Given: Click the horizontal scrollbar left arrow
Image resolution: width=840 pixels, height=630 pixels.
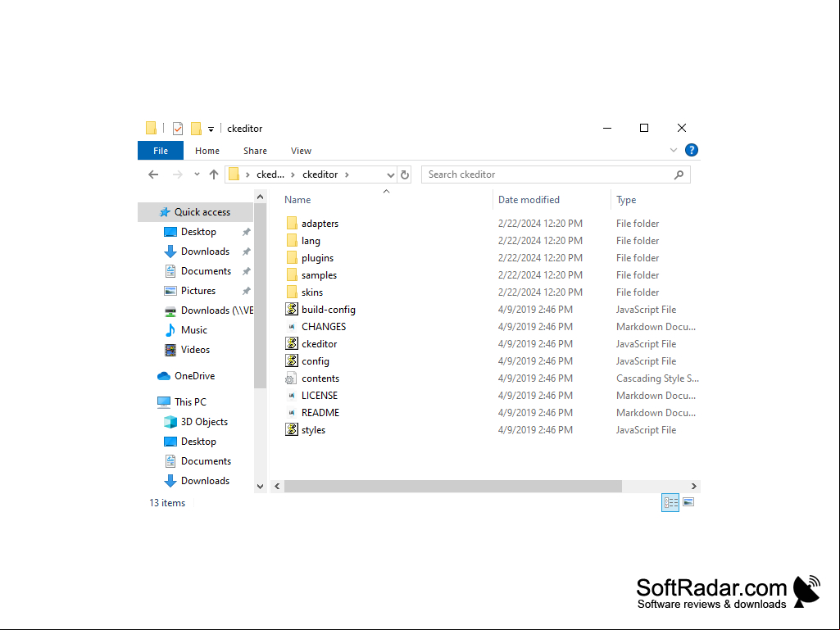Looking at the screenshot, I should 278,487.
